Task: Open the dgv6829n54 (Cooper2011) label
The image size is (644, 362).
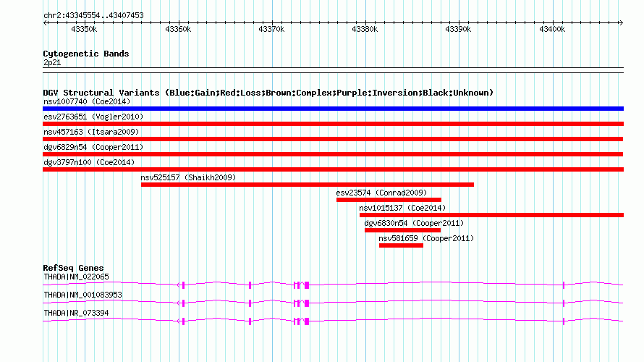Action: pos(93,147)
